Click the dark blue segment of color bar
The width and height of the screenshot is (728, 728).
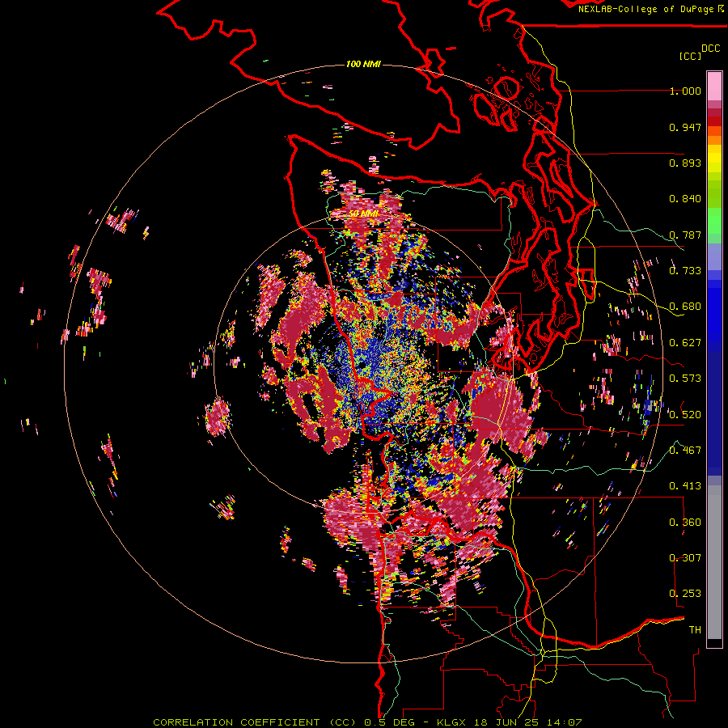coord(714,408)
